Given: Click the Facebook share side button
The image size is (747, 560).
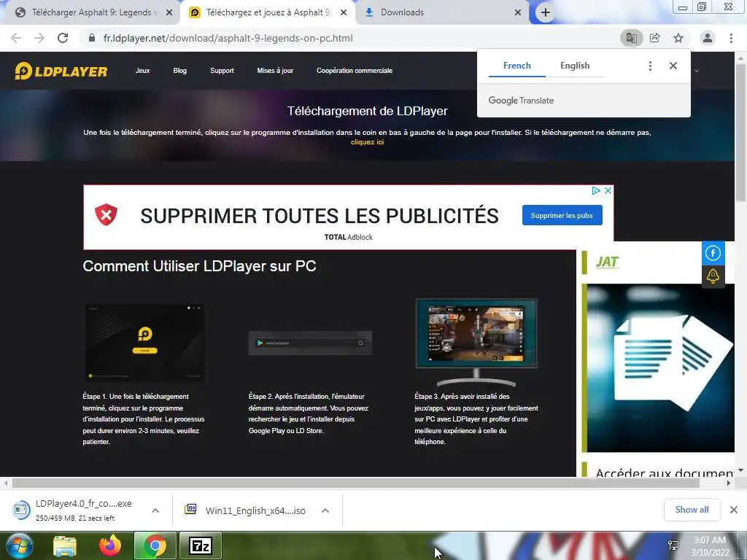Looking at the screenshot, I should pos(713,253).
